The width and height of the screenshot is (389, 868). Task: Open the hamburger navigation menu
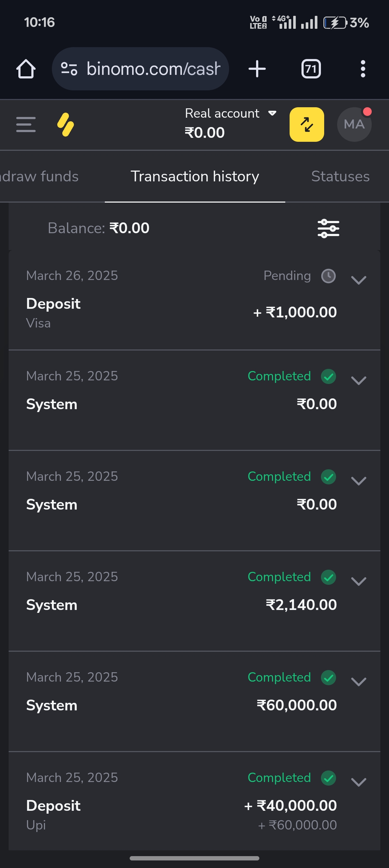26,125
